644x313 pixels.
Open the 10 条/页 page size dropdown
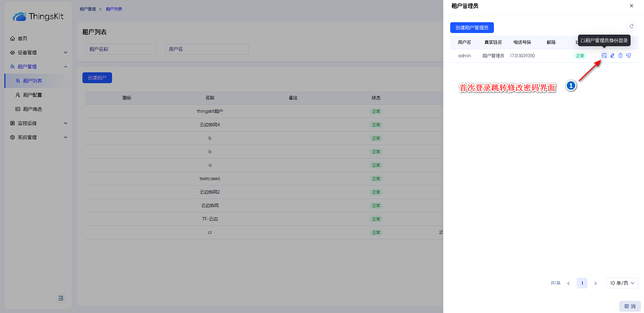point(622,283)
